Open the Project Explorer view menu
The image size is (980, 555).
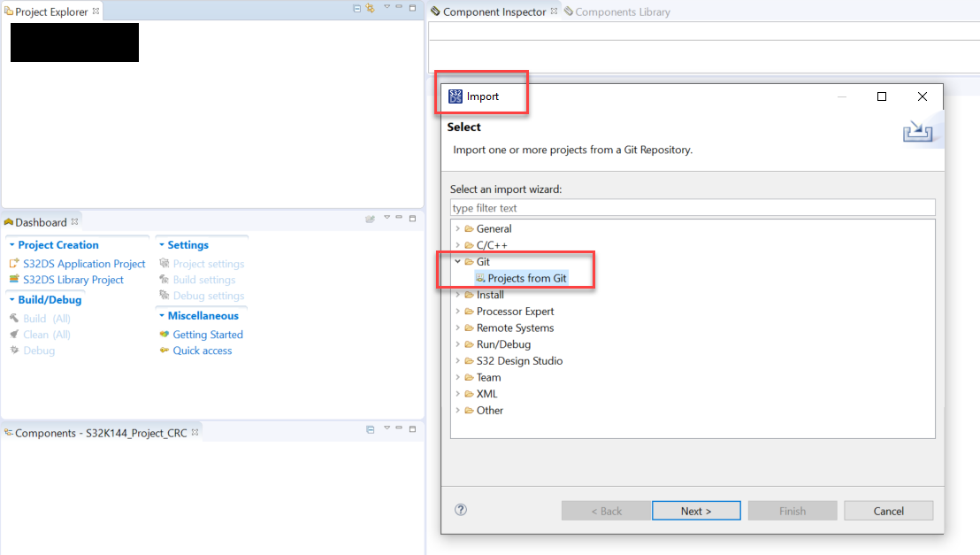[387, 8]
